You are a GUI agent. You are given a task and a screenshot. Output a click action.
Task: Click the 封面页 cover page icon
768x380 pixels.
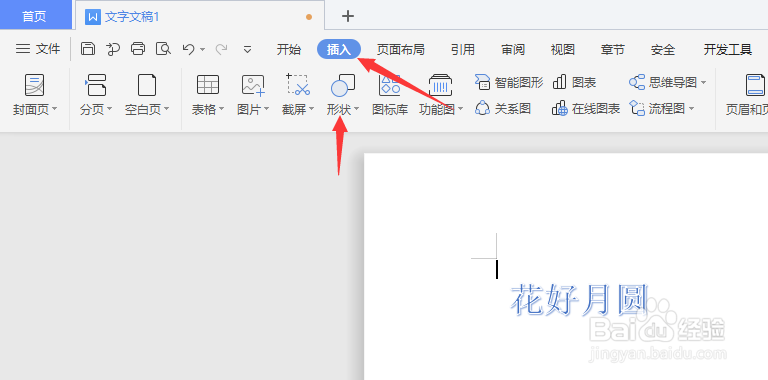coord(34,85)
